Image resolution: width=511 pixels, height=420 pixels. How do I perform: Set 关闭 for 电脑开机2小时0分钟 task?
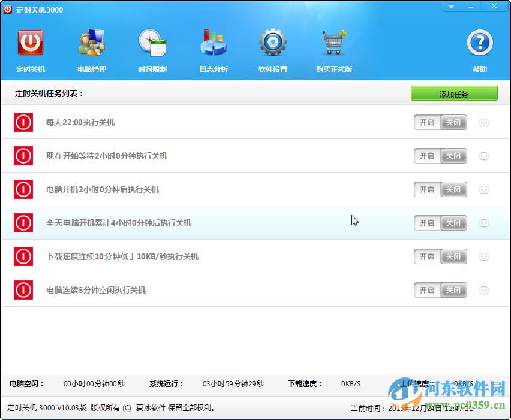tap(453, 189)
